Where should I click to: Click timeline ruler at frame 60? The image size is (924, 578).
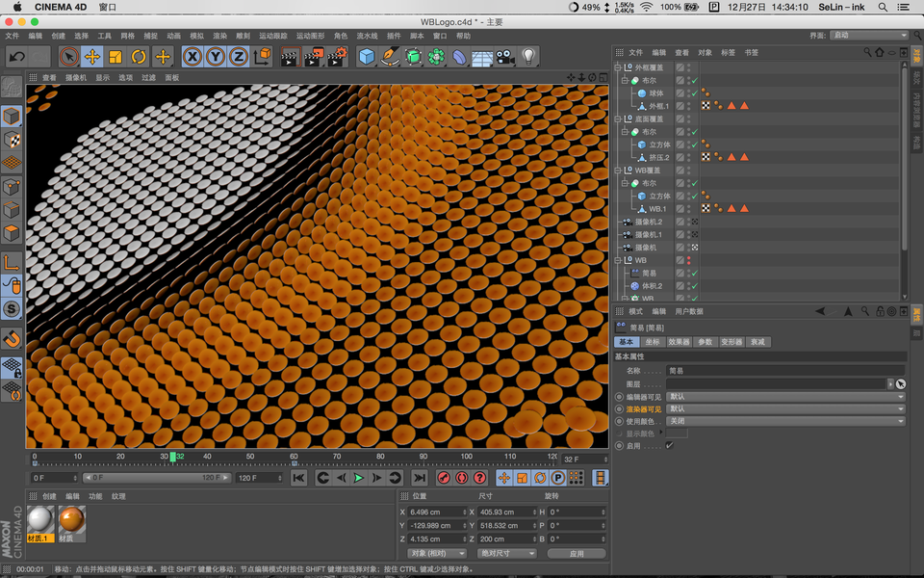(x=294, y=457)
